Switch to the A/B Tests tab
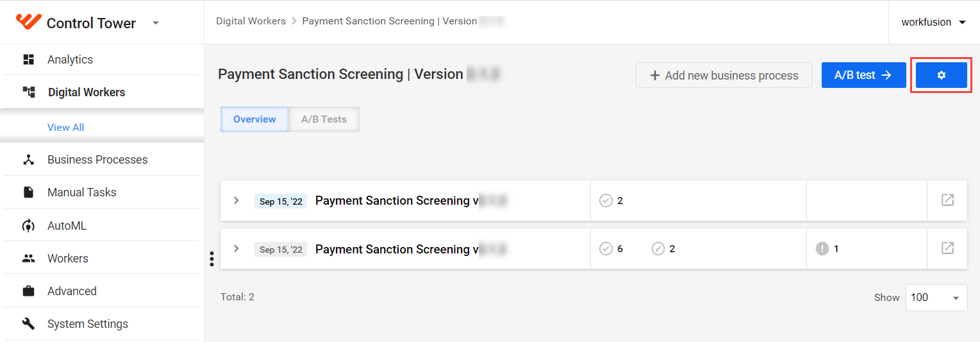This screenshot has width=980, height=342. tap(324, 119)
